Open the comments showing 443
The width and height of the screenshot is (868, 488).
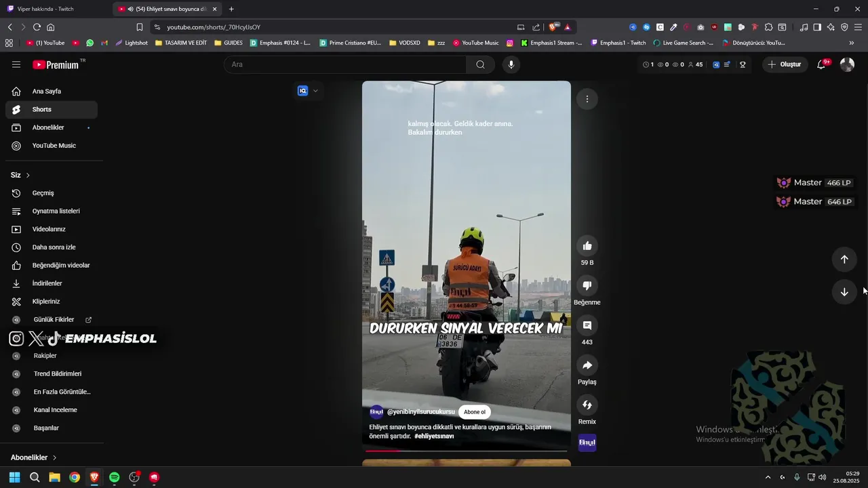click(x=587, y=325)
